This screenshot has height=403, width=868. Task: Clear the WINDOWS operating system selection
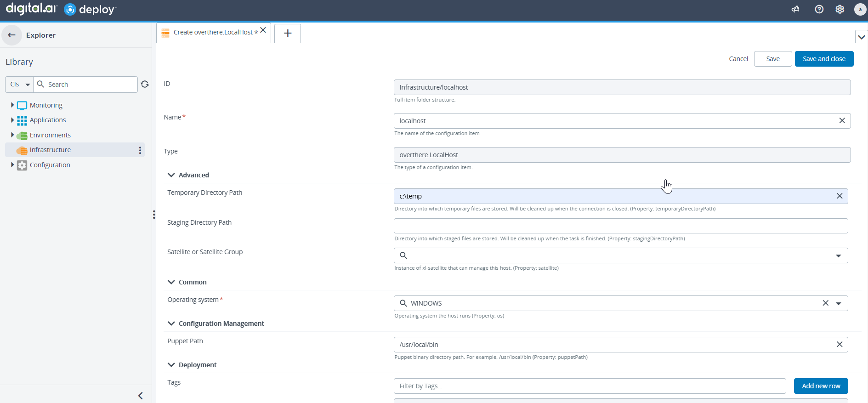(825, 303)
